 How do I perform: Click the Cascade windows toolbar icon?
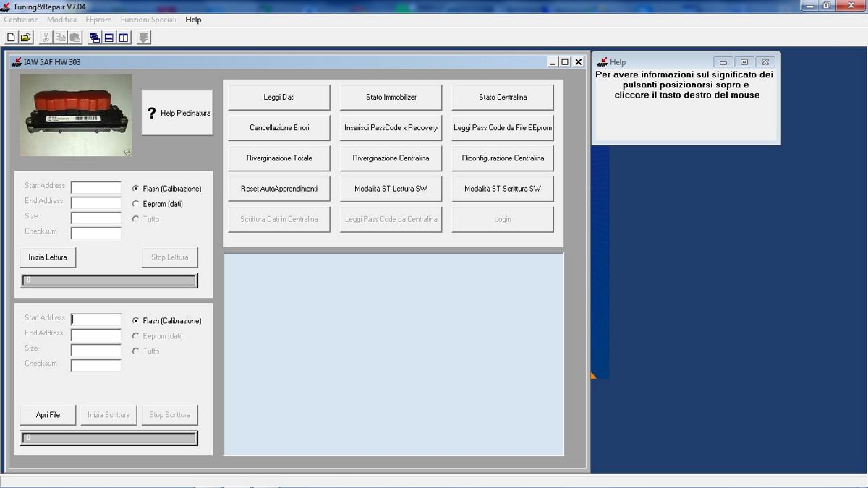[95, 38]
